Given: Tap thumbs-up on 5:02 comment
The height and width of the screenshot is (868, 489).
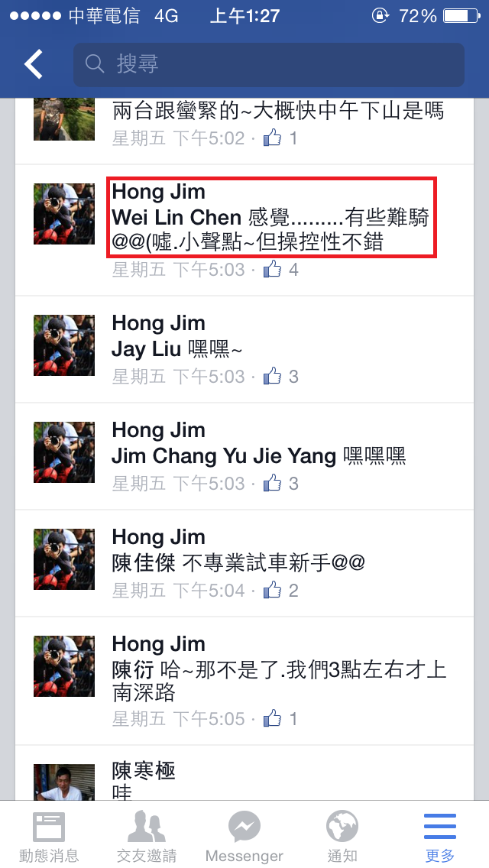Looking at the screenshot, I should pos(273,138).
